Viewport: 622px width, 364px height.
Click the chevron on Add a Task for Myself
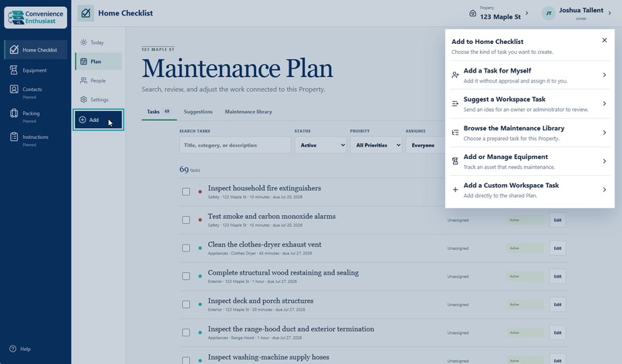[604, 75]
